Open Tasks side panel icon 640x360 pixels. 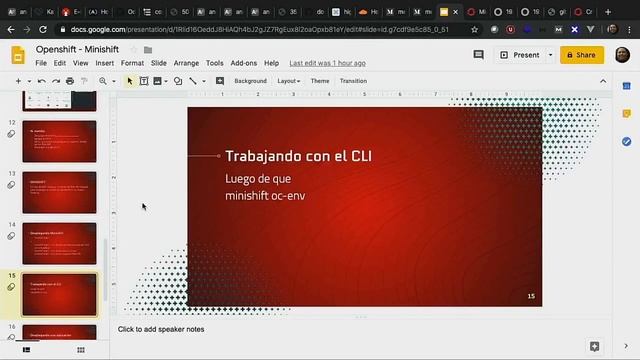click(x=627, y=142)
